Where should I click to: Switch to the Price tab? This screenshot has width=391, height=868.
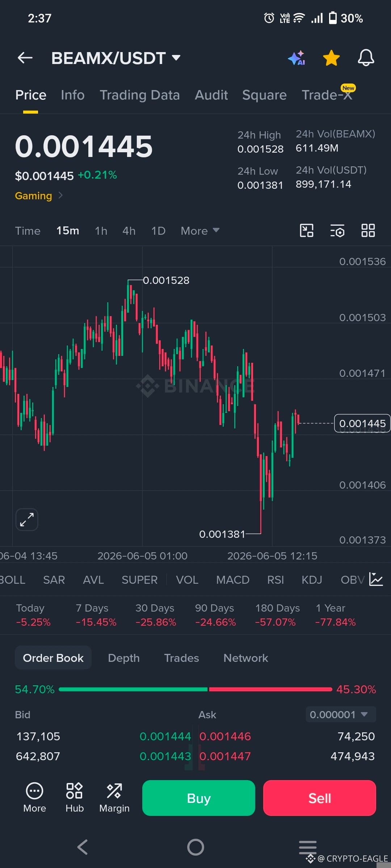click(x=31, y=95)
